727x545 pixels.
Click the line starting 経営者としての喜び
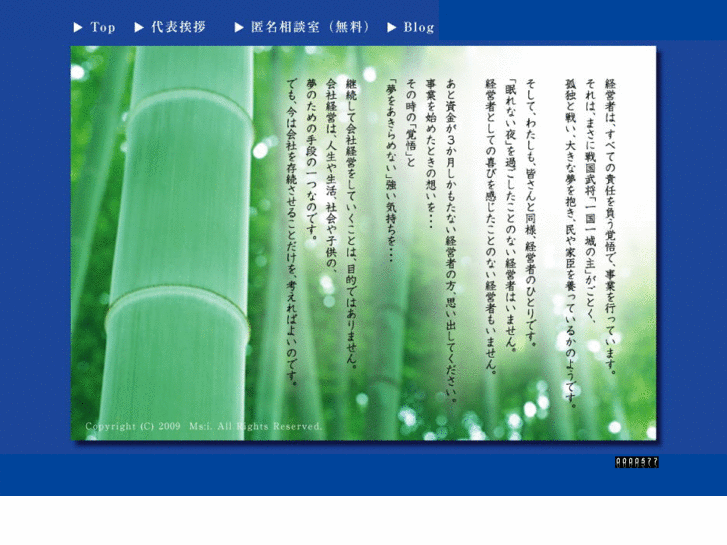[x=491, y=227]
